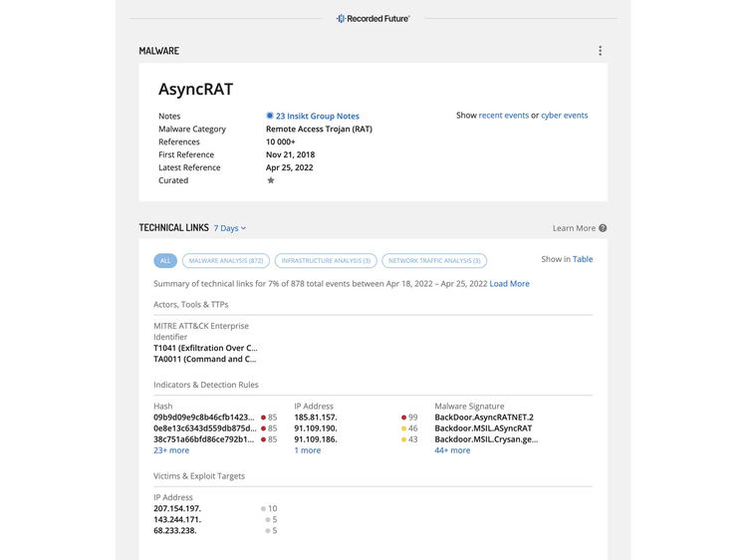Expand 44+ more malware signatures
This screenshot has width=747, height=560.
(452, 449)
